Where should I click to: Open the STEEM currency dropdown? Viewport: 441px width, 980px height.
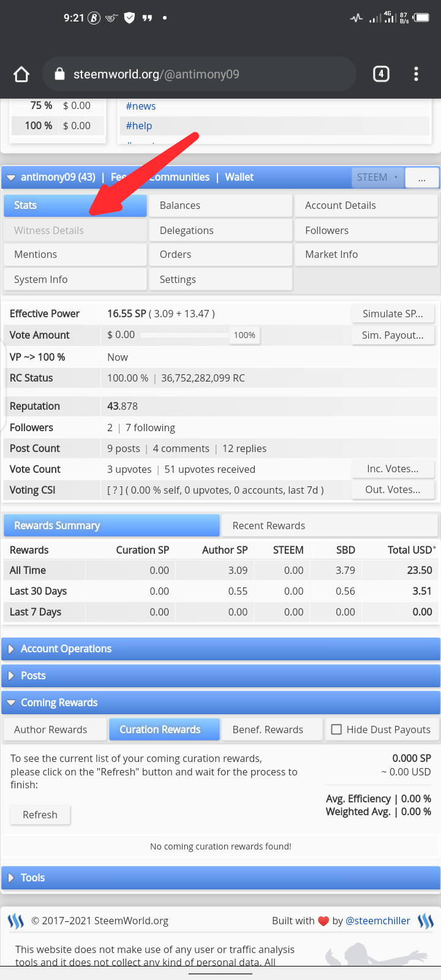(x=378, y=178)
